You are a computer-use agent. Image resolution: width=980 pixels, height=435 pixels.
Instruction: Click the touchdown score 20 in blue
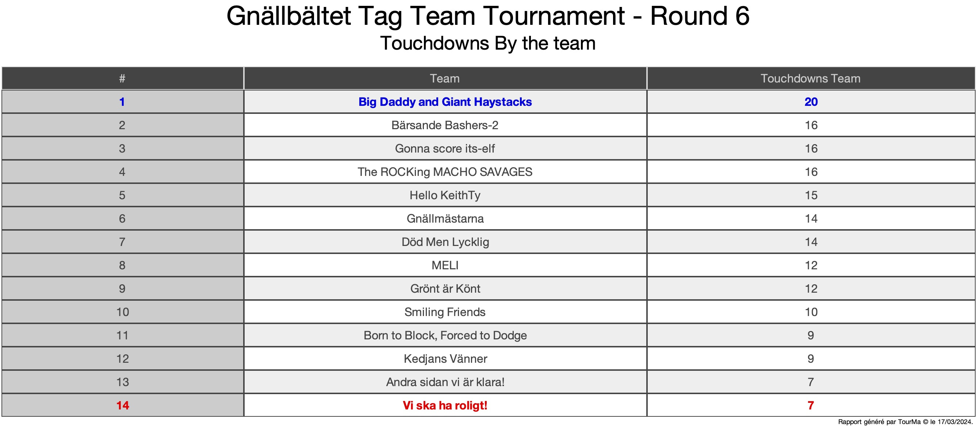click(811, 102)
